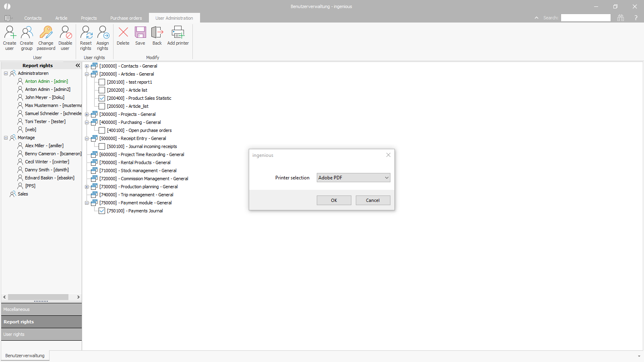Viewport: 644px width, 362px height.
Task: Click the Create group icon
Action: click(x=27, y=33)
